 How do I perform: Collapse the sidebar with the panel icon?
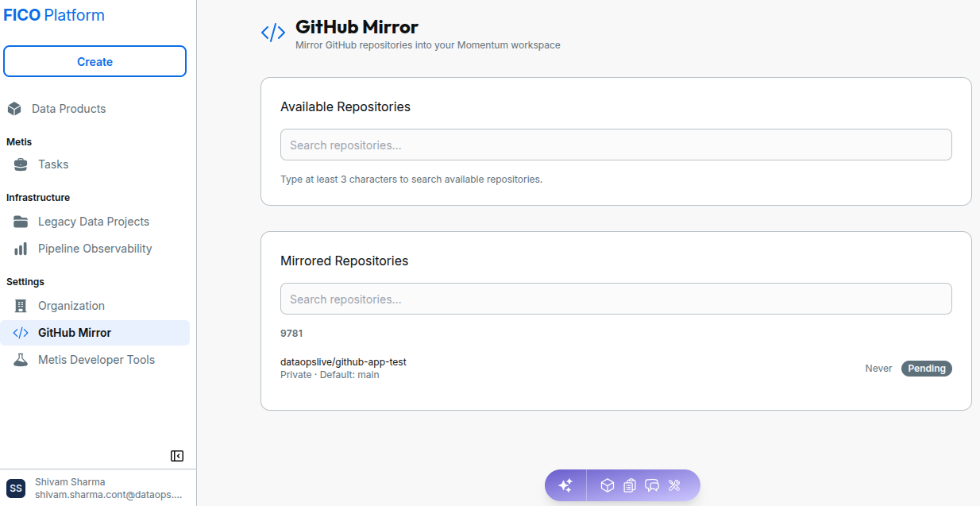pos(177,456)
